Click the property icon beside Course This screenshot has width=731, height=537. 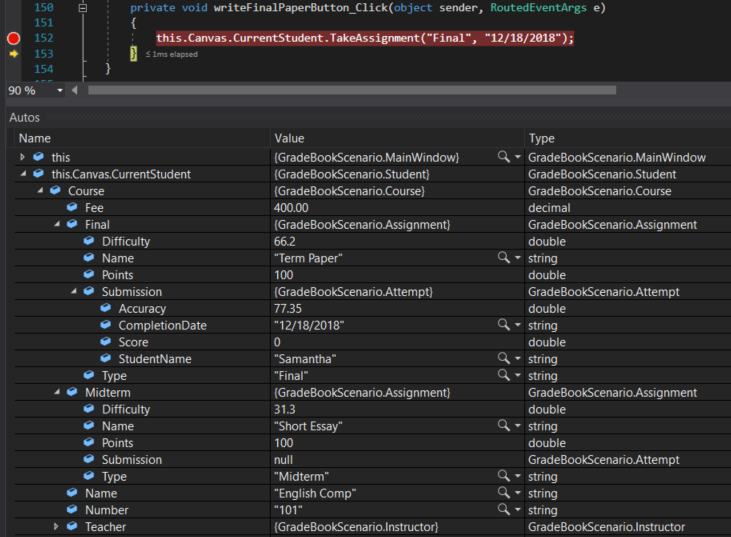point(55,190)
